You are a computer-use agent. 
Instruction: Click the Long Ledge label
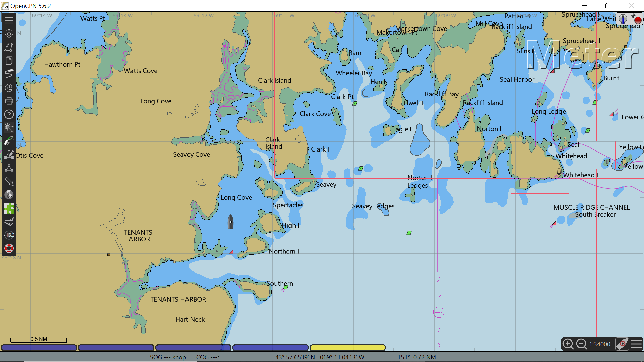pos(549,112)
